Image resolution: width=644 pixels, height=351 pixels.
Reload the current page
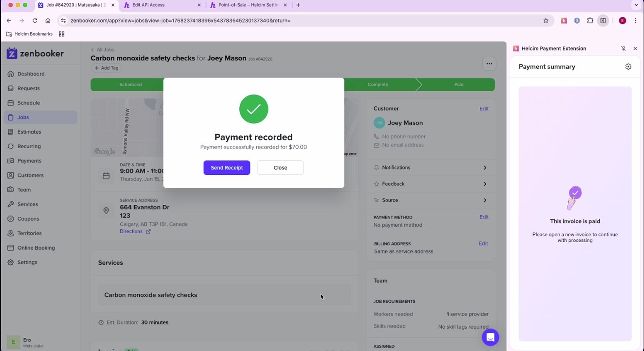(35, 21)
